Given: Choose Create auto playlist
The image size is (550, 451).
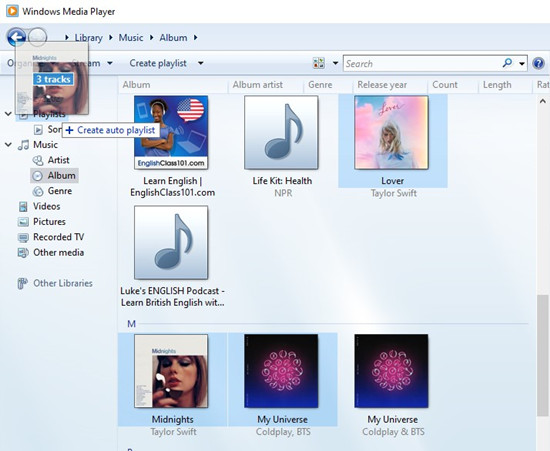Looking at the screenshot, I should point(111,130).
